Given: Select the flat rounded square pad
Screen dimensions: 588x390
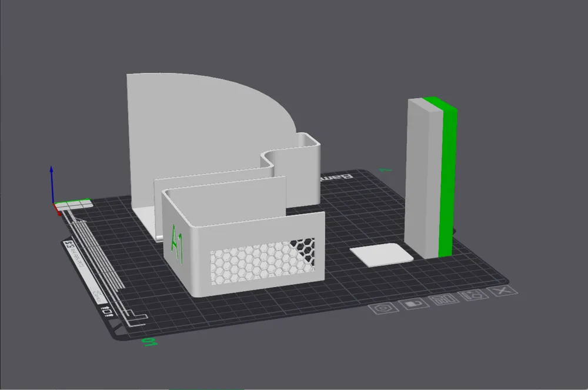Looking at the screenshot, I should point(379,256).
